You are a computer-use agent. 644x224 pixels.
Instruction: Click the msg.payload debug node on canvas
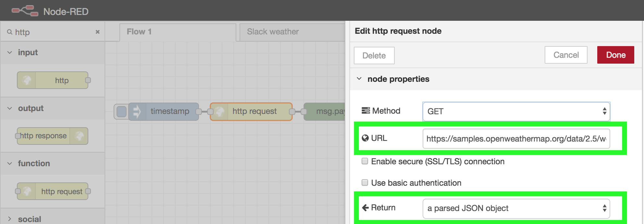tap(325, 111)
